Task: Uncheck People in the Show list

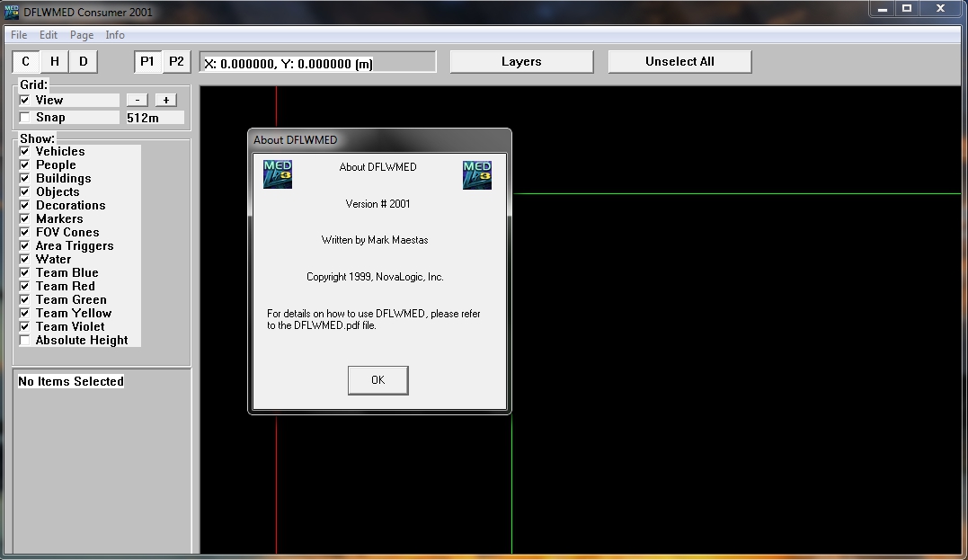Action: pyautogui.click(x=24, y=164)
